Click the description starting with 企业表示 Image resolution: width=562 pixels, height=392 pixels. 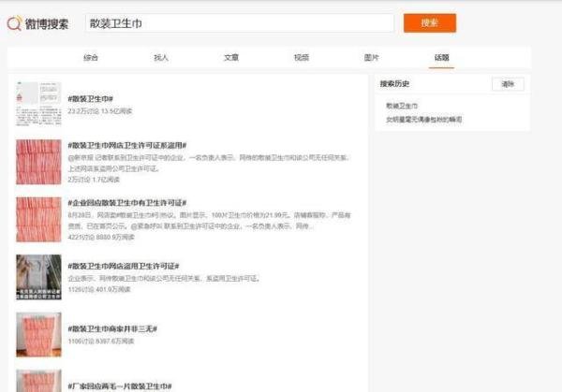pos(163,278)
